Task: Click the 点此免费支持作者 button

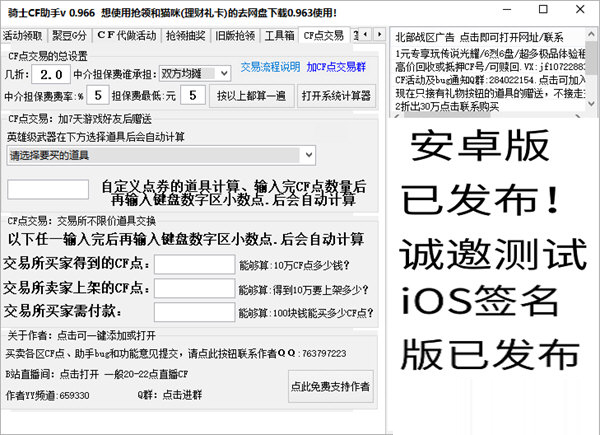Action: (331, 386)
